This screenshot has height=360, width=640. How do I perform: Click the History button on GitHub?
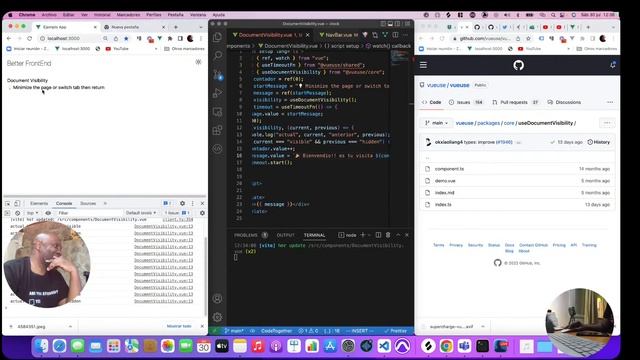pos(599,142)
